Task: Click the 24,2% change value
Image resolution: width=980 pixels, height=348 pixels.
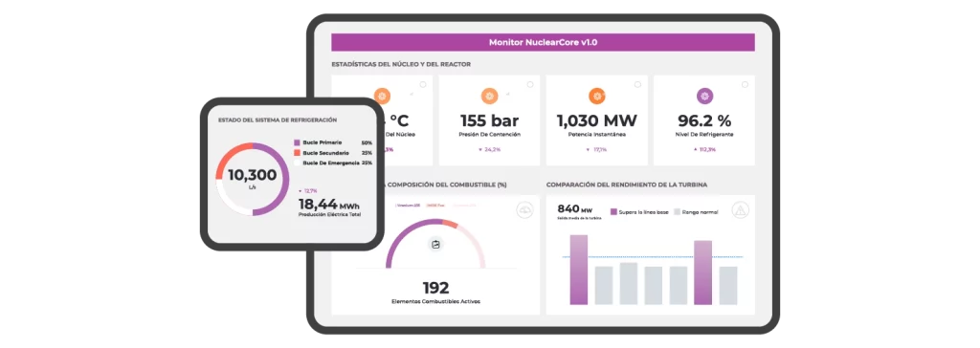Action: tap(493, 150)
